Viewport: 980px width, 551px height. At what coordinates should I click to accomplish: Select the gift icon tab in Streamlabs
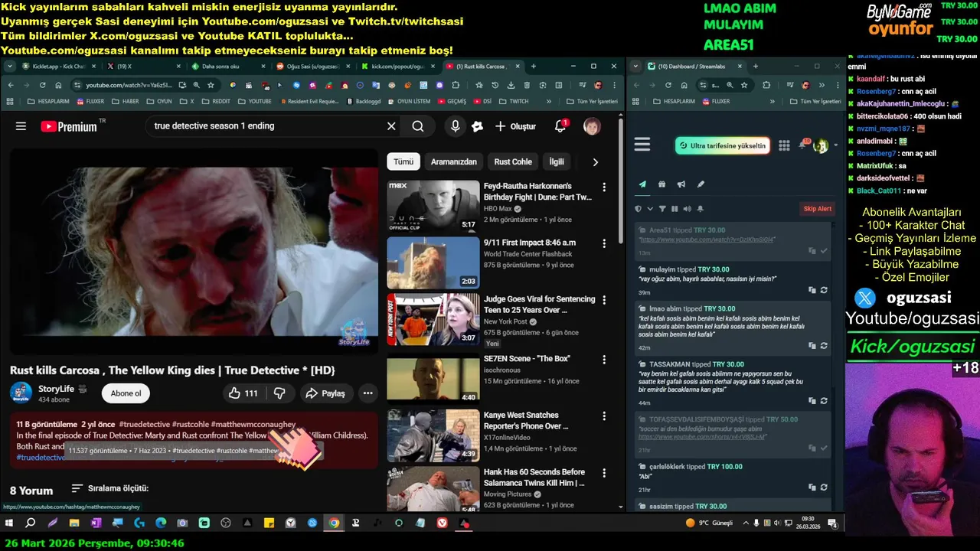click(x=661, y=184)
